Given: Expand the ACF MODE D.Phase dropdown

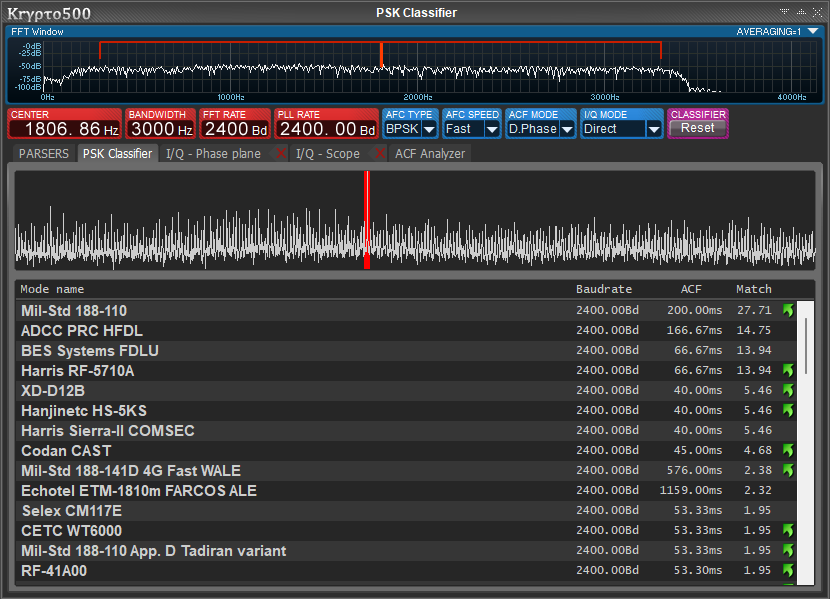Looking at the screenshot, I should pyautogui.click(x=567, y=129).
